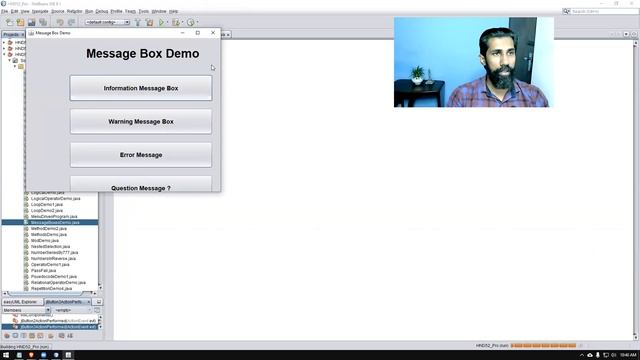Select MenuDrivenProgram.java file
Viewport: 640px width, 360px height.
[x=54, y=217]
